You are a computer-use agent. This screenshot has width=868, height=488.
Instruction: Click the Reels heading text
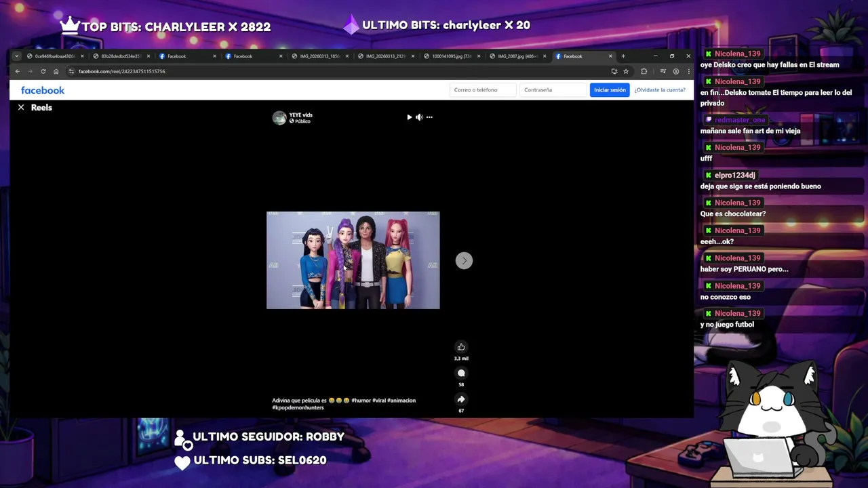(41, 107)
